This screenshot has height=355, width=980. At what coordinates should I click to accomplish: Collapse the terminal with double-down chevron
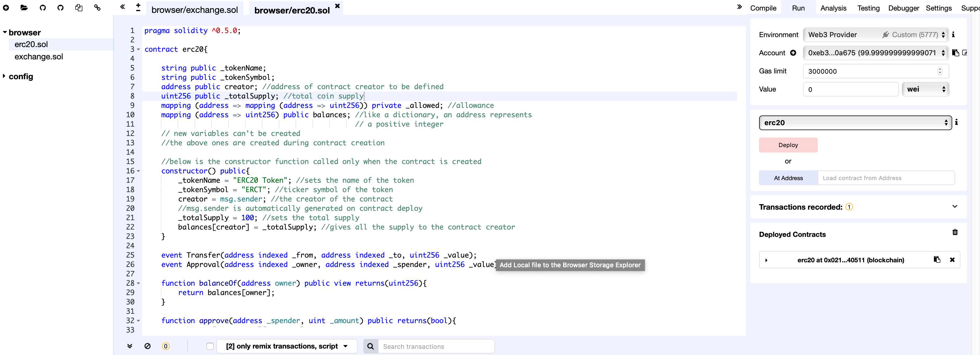coord(129,346)
